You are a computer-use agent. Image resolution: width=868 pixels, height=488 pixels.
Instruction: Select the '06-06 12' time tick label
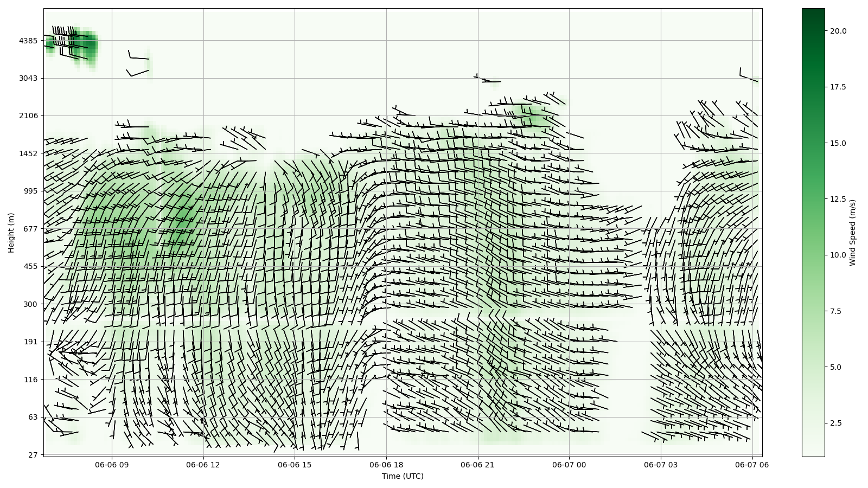203,465
